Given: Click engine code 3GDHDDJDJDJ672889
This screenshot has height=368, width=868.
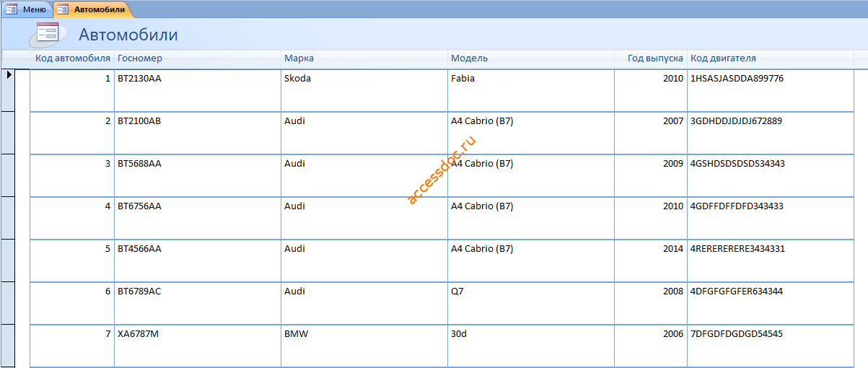Looking at the screenshot, I should [771, 133].
